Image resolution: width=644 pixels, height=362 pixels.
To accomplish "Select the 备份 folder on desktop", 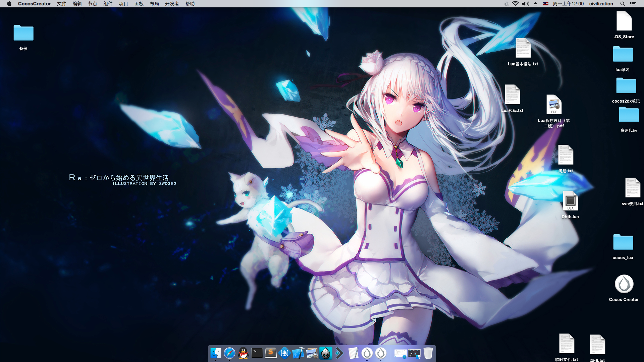I will (23, 33).
